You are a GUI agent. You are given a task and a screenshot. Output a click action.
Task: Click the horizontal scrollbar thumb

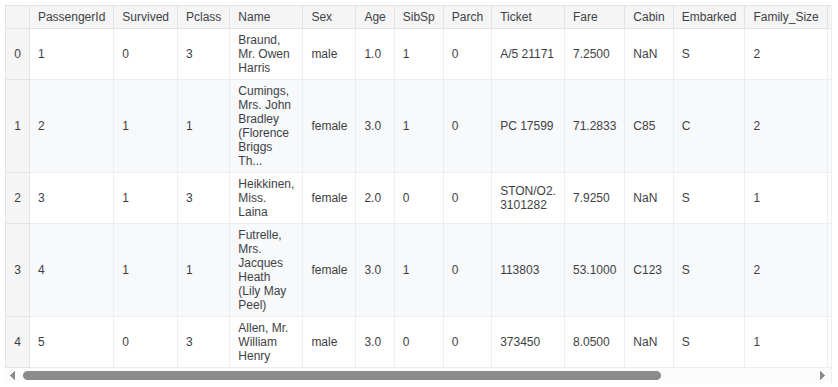click(x=342, y=375)
